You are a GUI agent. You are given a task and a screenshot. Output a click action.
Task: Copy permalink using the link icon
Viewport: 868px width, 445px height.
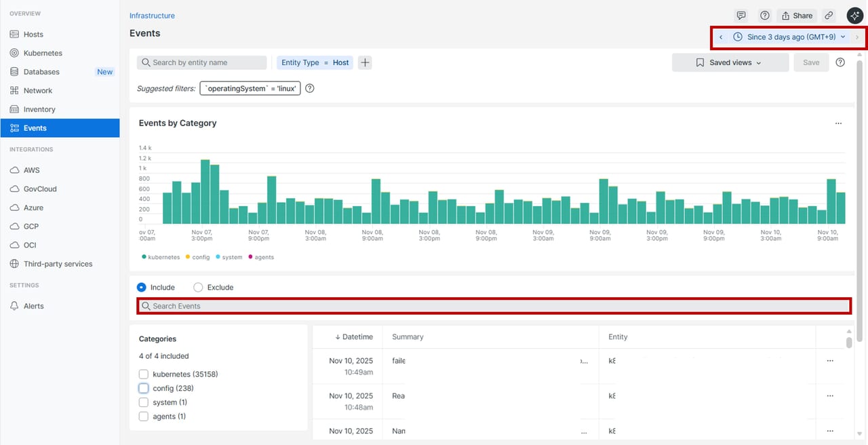point(829,16)
